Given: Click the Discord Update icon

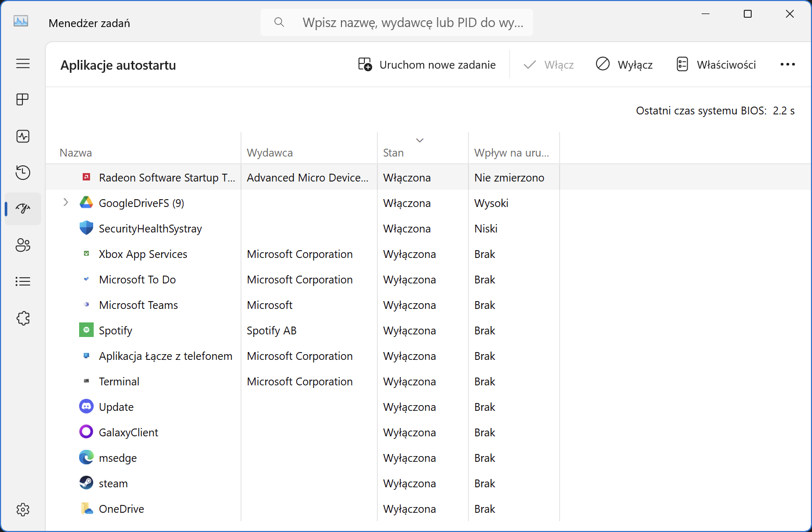Looking at the screenshot, I should (x=86, y=407).
